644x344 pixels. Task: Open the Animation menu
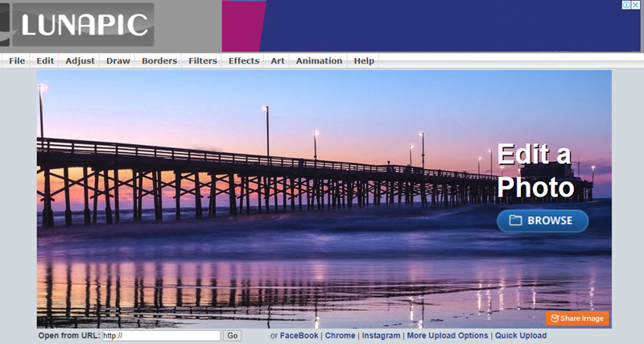point(319,61)
